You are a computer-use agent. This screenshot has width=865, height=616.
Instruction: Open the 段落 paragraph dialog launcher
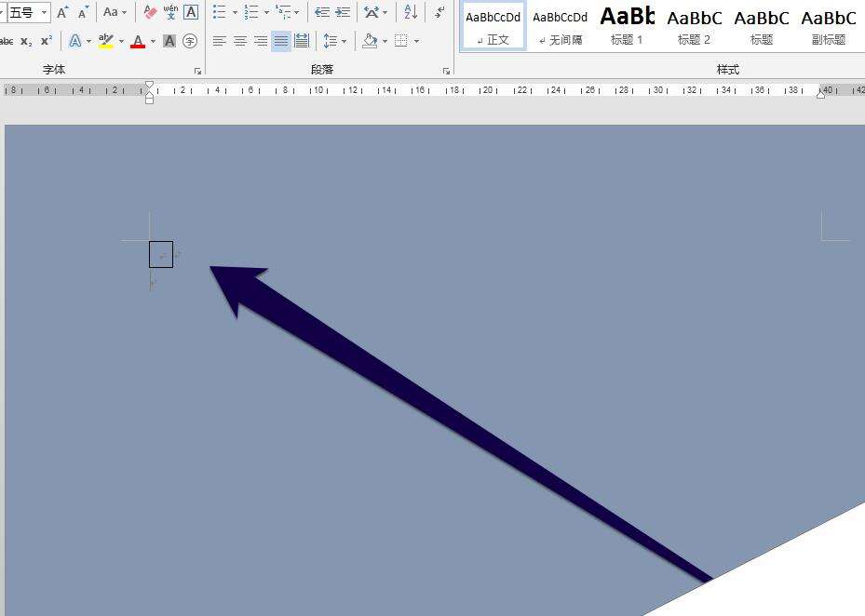(x=446, y=71)
